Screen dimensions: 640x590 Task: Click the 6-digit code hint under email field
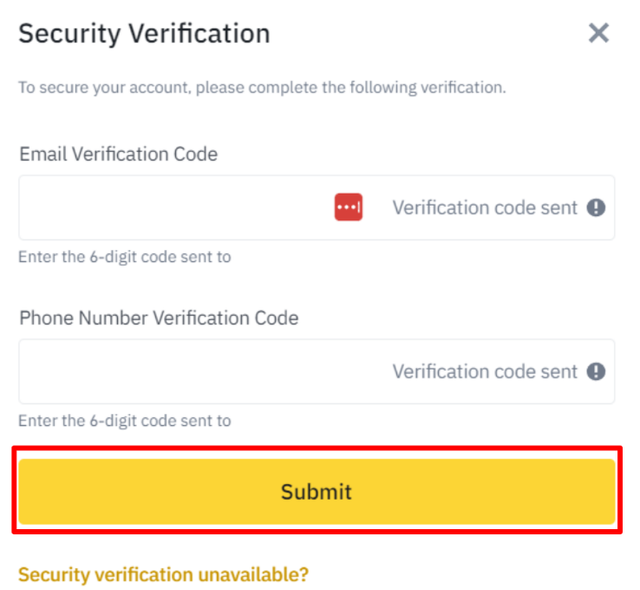click(x=124, y=257)
